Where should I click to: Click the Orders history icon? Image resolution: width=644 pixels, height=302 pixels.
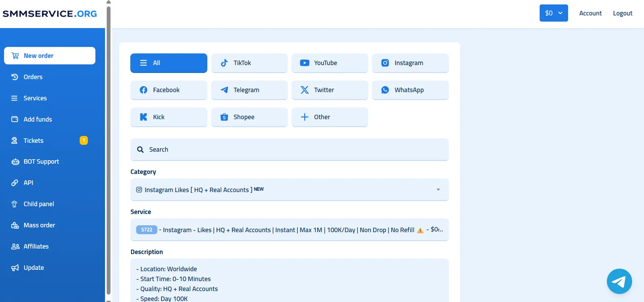[x=15, y=77]
